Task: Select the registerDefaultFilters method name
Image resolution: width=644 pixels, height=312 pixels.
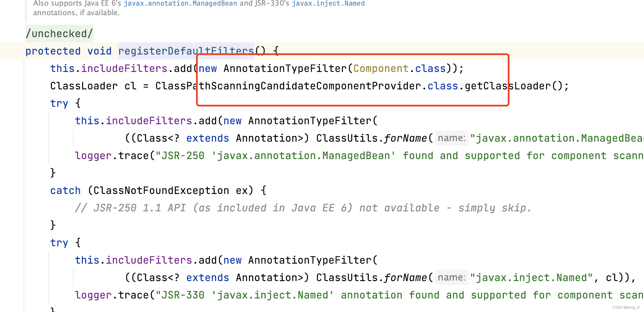Action: tap(186, 51)
